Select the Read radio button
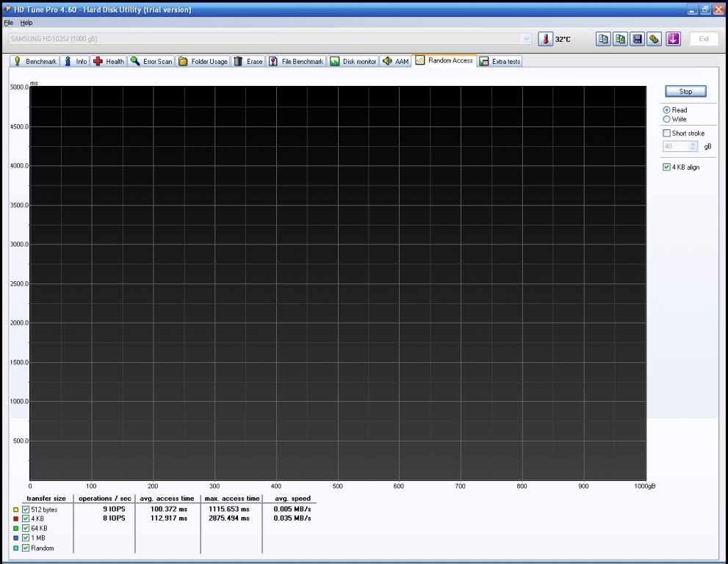728x564 pixels. [x=667, y=110]
